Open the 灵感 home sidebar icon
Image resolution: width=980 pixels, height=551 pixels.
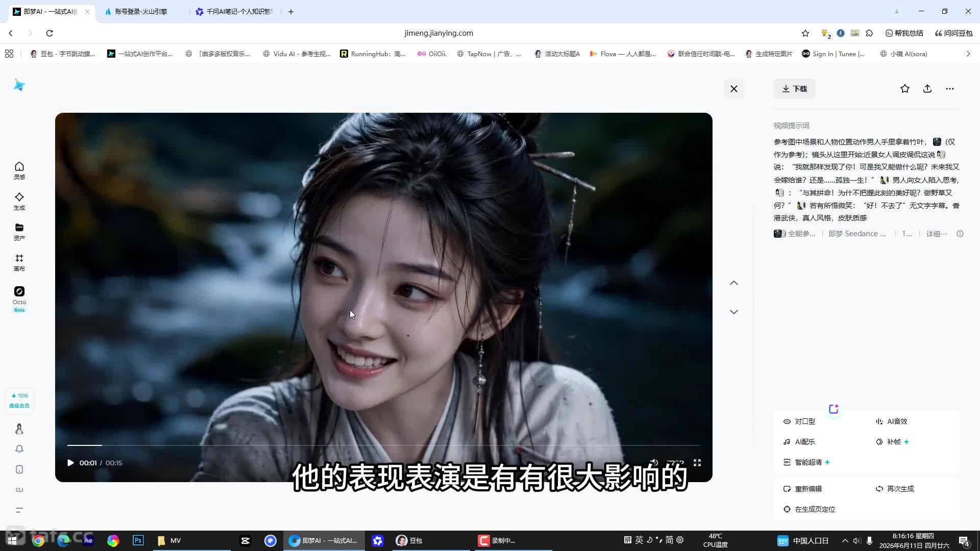click(19, 171)
